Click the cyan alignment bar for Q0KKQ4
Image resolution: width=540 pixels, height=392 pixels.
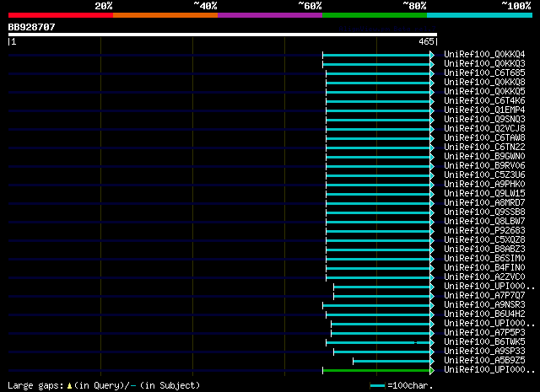[x=376, y=55]
